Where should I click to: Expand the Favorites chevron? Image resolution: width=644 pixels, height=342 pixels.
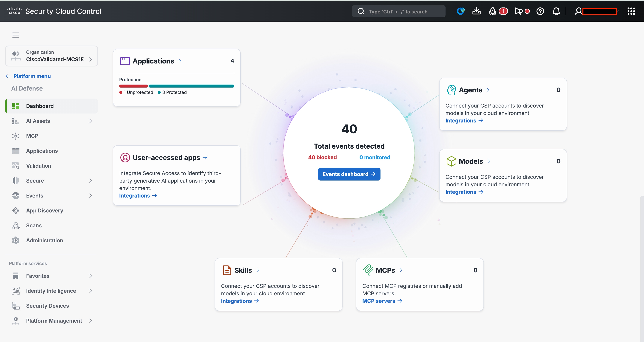tap(90, 276)
